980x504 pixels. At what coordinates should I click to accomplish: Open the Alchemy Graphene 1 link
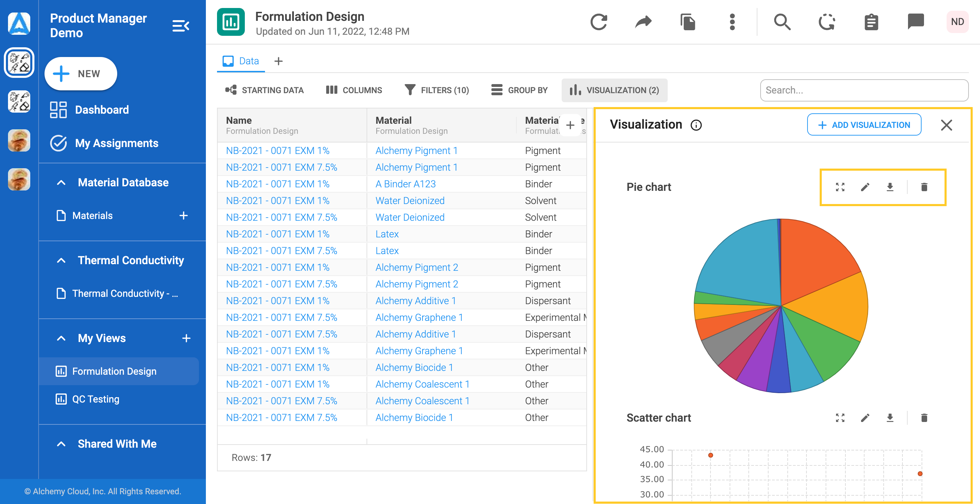pos(419,318)
